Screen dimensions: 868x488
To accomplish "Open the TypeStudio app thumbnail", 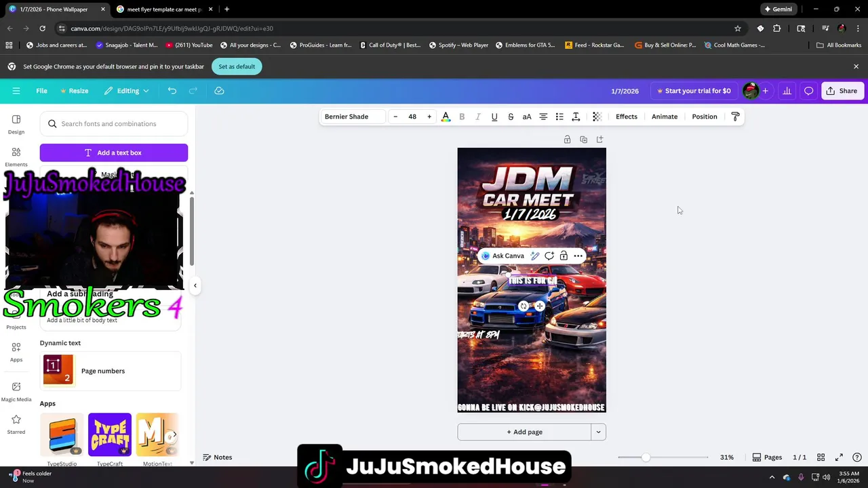I will 62,434.
